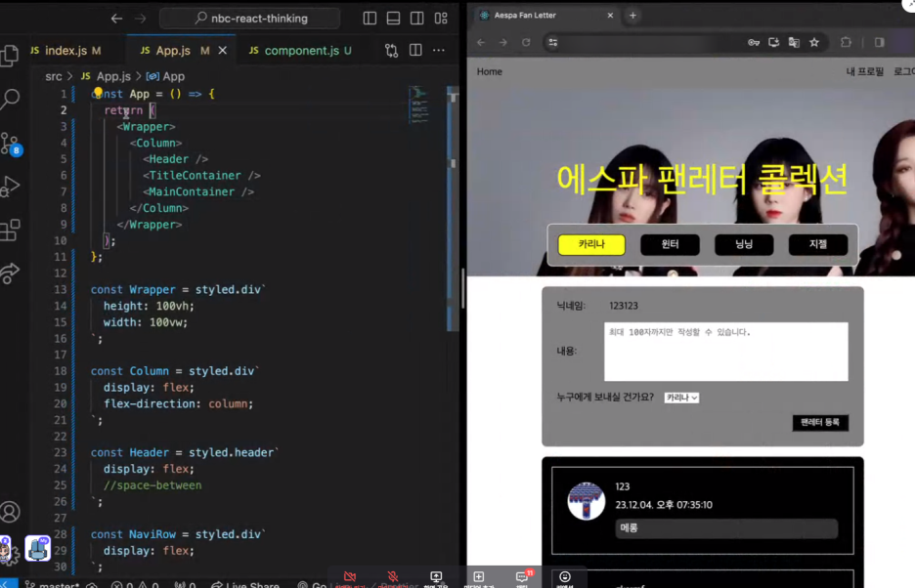Image resolution: width=915 pixels, height=588 pixels.
Task: Switch to the component.js editor tab
Action: 301,51
